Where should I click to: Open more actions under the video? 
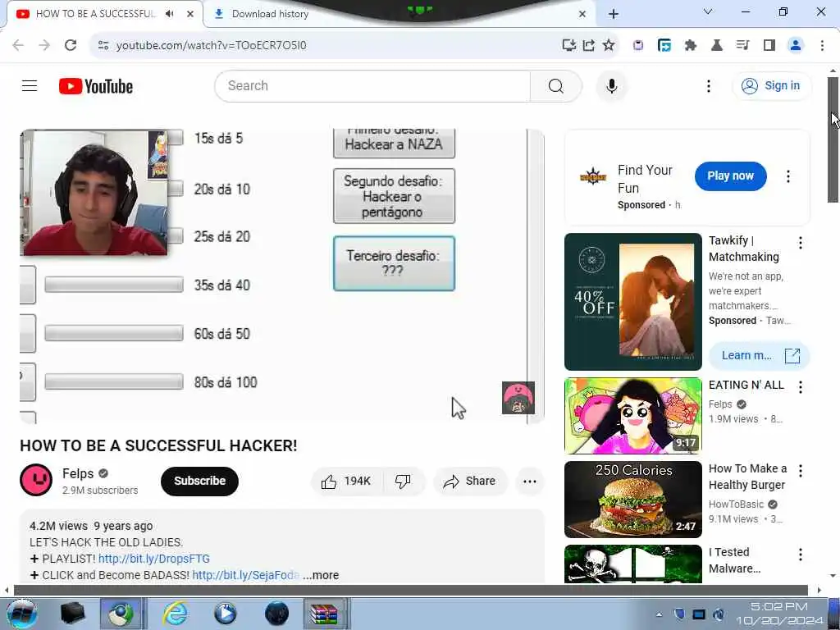click(529, 481)
